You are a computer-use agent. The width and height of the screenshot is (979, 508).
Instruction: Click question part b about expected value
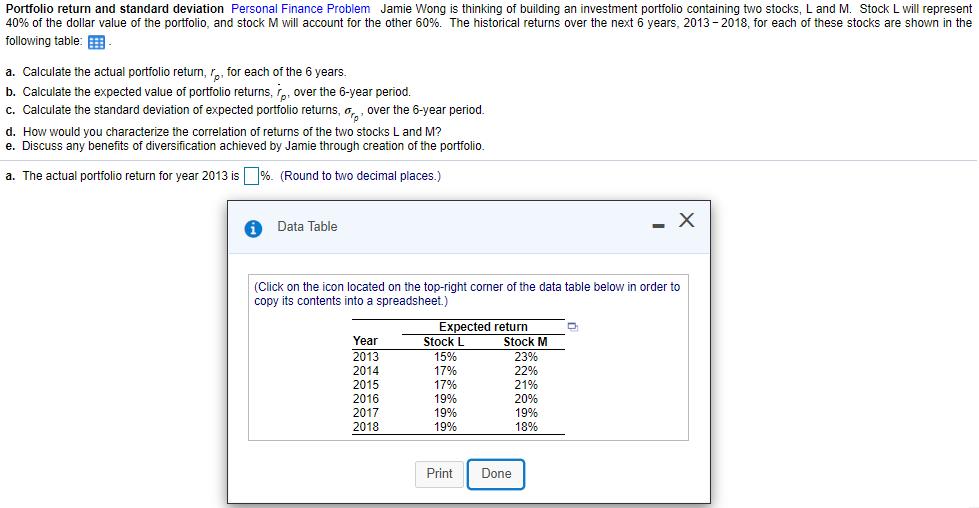[208, 92]
